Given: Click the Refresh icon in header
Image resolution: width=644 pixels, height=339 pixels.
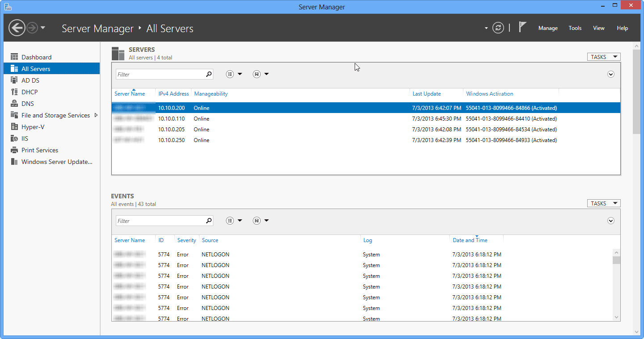Looking at the screenshot, I should [498, 28].
